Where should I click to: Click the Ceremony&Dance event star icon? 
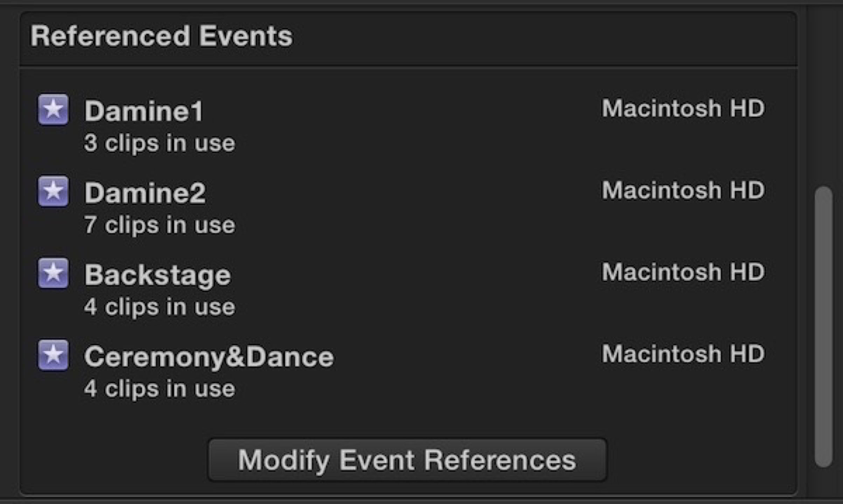[53, 355]
